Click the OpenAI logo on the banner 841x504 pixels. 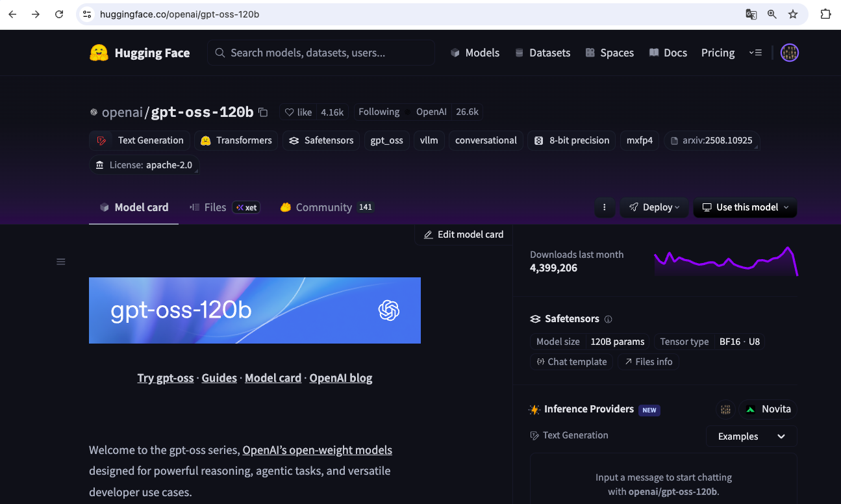pyautogui.click(x=389, y=310)
